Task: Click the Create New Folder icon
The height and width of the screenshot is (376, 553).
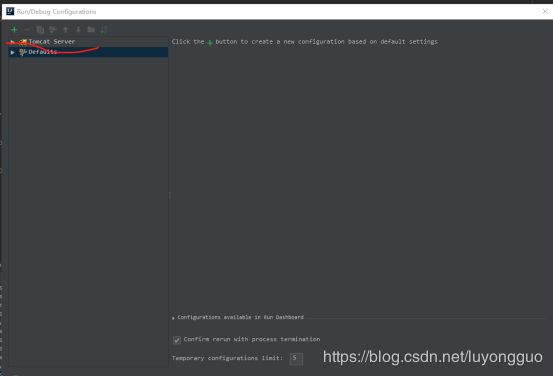Action: [91, 30]
